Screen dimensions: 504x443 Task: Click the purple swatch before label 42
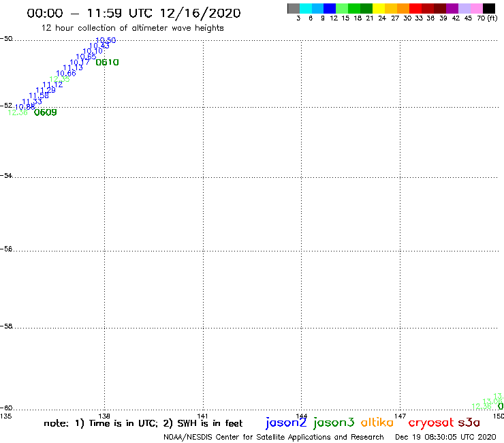[452, 8]
